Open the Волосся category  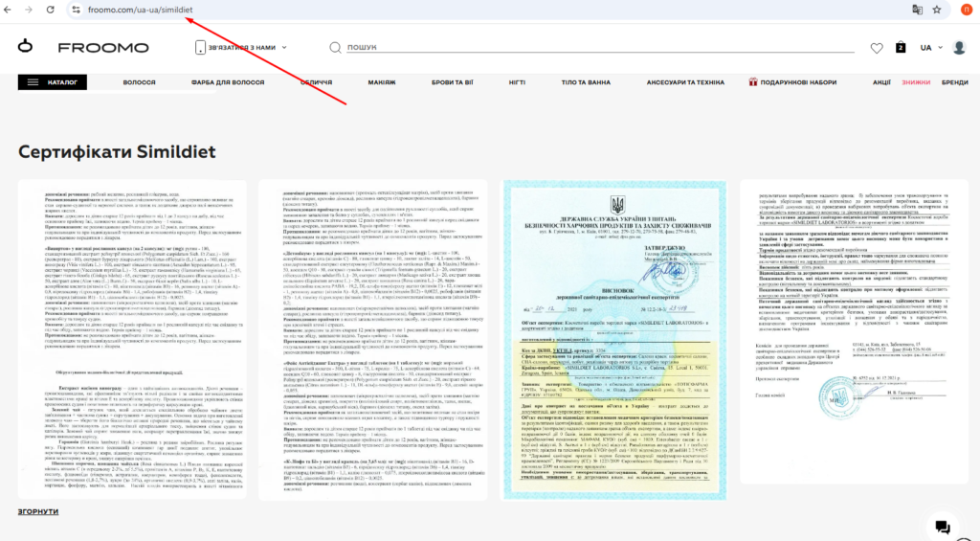(139, 82)
